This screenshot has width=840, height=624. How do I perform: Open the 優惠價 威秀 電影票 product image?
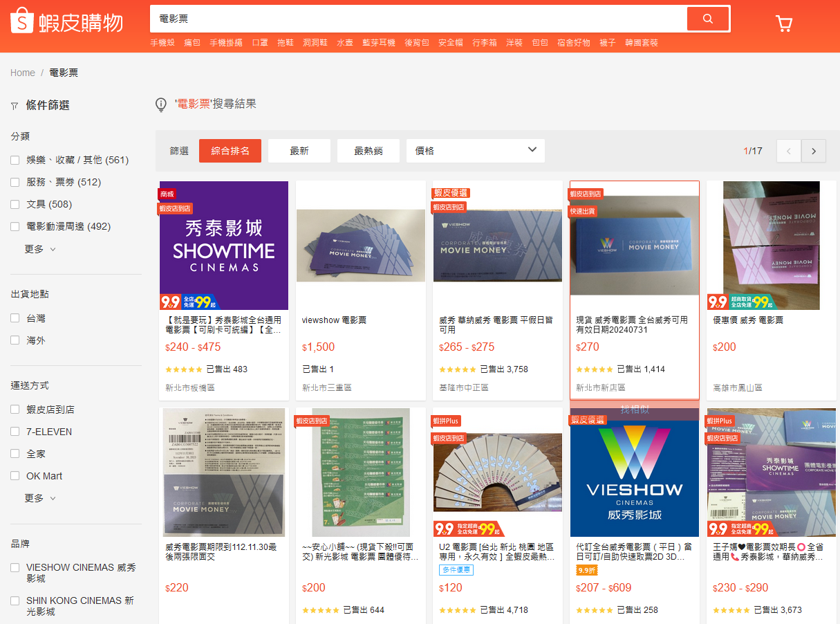tap(772, 246)
